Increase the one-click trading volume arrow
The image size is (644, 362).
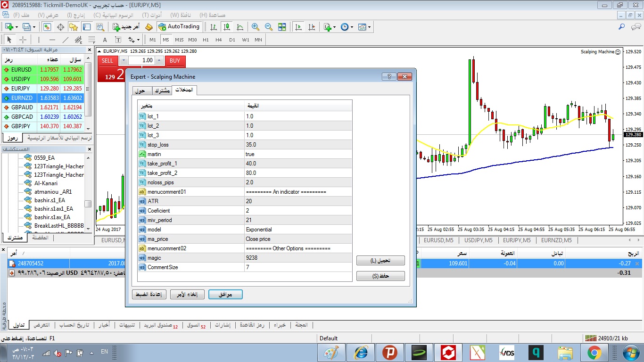click(x=159, y=60)
